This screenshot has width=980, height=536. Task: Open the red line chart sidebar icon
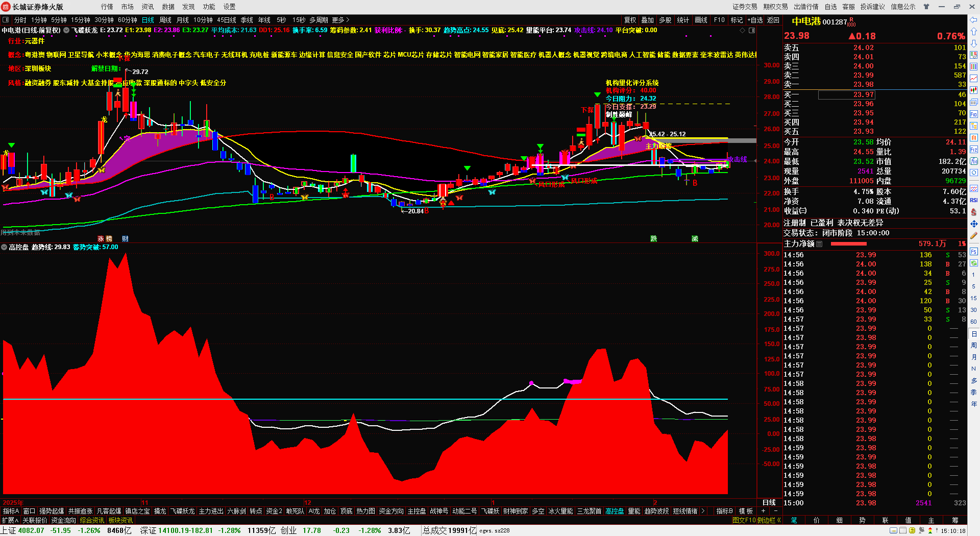click(x=974, y=78)
